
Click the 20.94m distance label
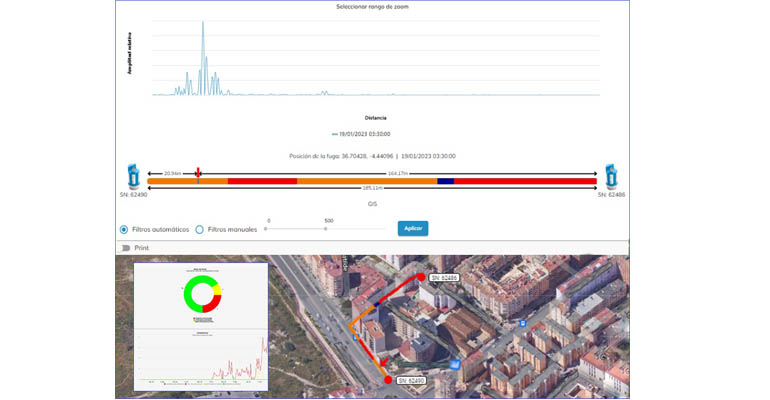coord(172,174)
